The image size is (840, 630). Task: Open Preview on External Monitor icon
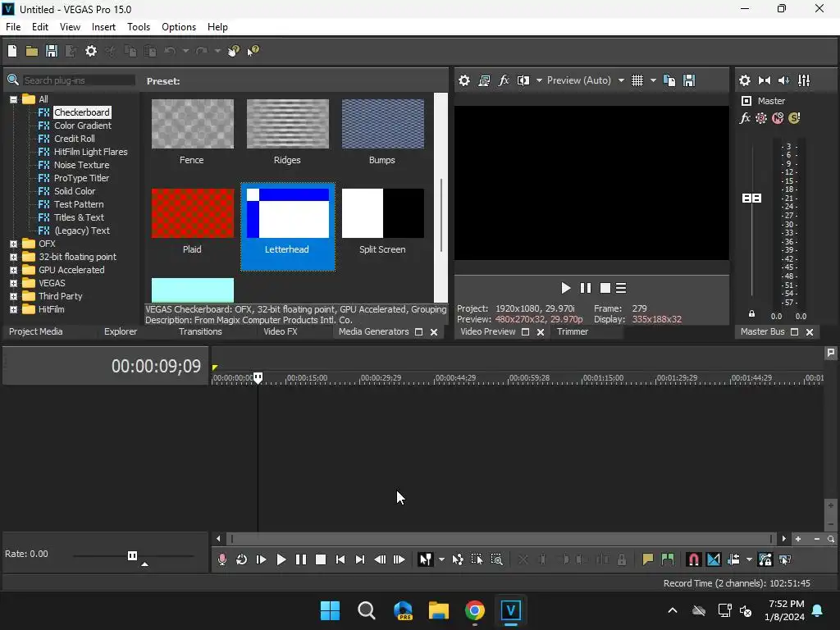pos(484,80)
